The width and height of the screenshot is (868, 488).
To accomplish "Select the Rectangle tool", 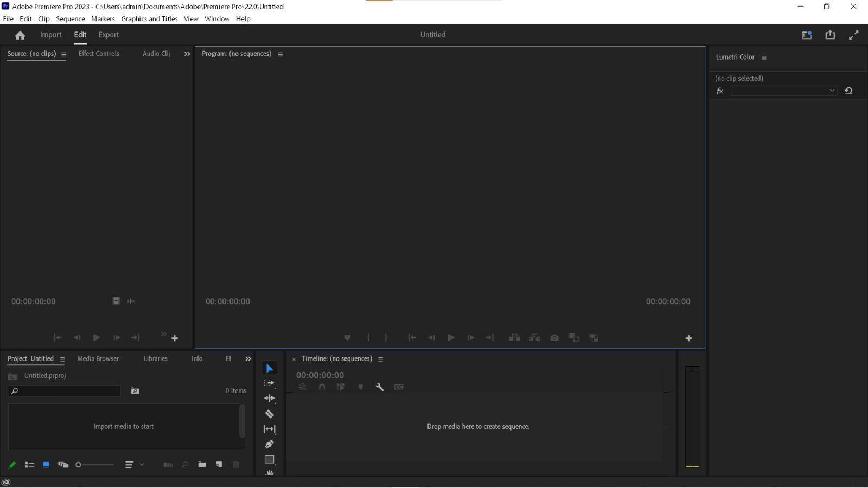I will click(270, 459).
